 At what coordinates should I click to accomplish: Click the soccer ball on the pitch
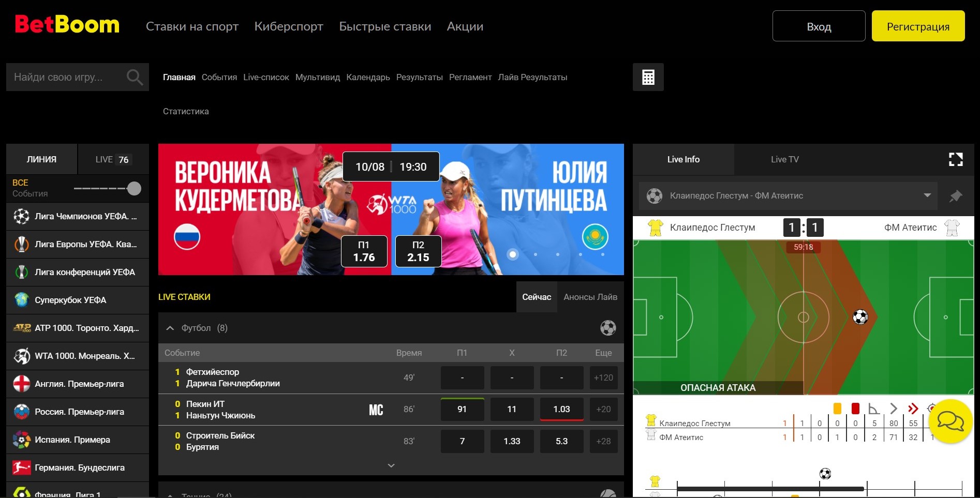tap(860, 317)
